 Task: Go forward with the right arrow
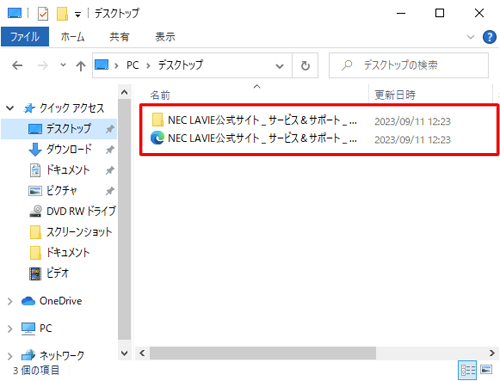(43, 65)
